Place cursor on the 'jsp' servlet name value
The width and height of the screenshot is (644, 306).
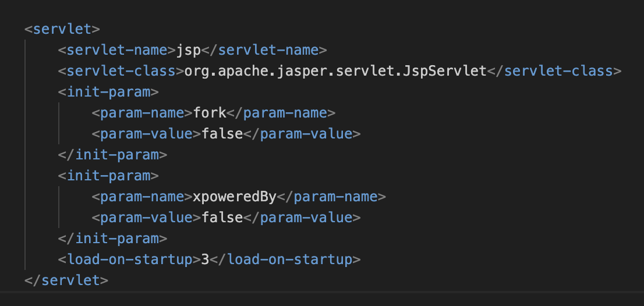point(188,50)
